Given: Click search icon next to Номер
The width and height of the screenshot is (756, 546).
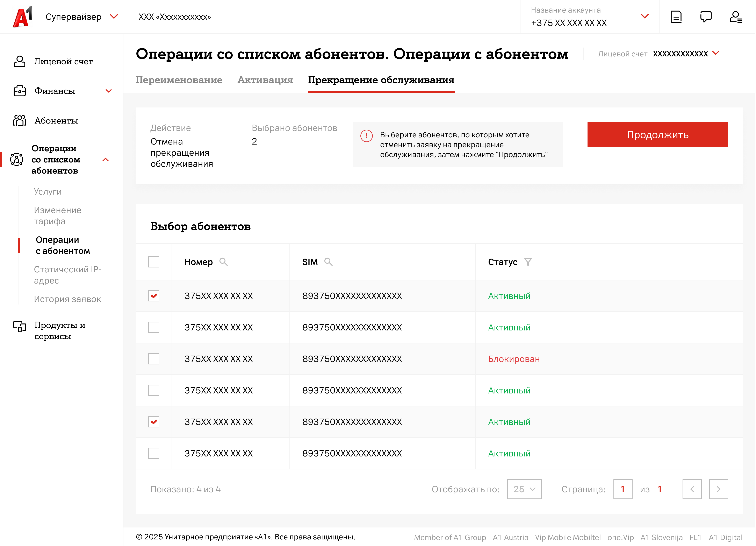Looking at the screenshot, I should (x=223, y=262).
